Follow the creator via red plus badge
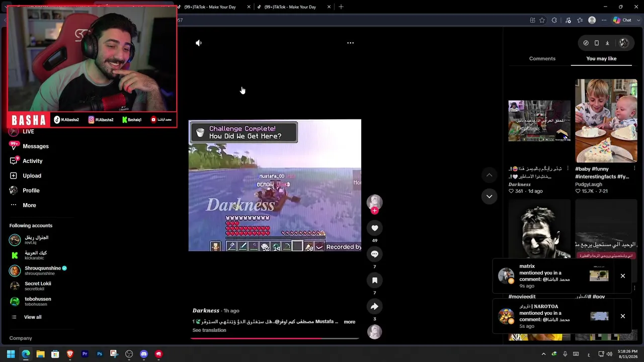Screen dimensions: 644x362 click(x=374, y=211)
